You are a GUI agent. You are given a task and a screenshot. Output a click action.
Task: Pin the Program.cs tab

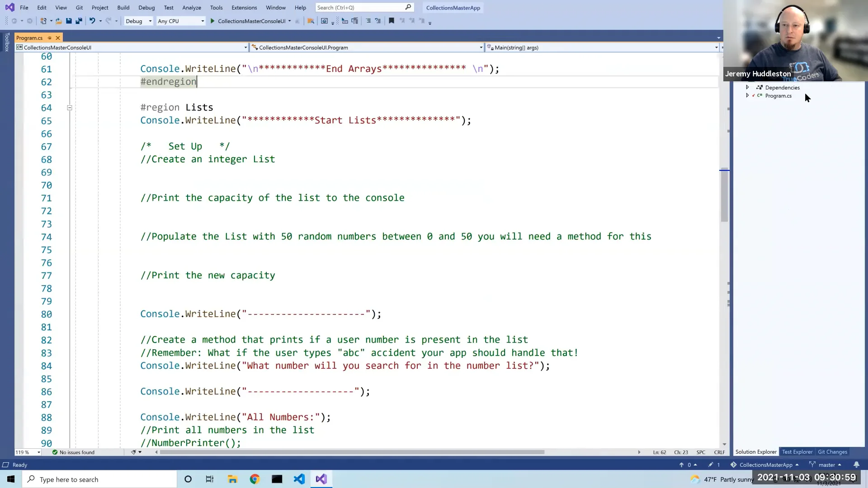coord(50,38)
